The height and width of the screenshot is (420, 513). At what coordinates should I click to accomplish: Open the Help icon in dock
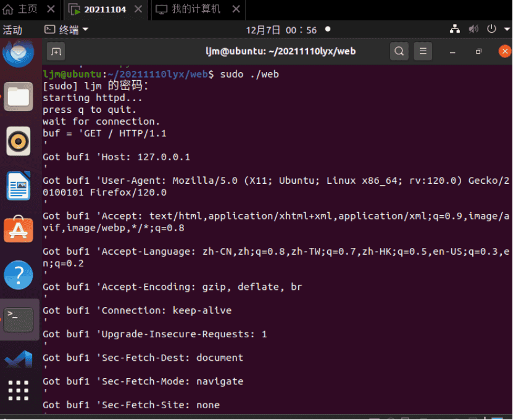(x=19, y=274)
